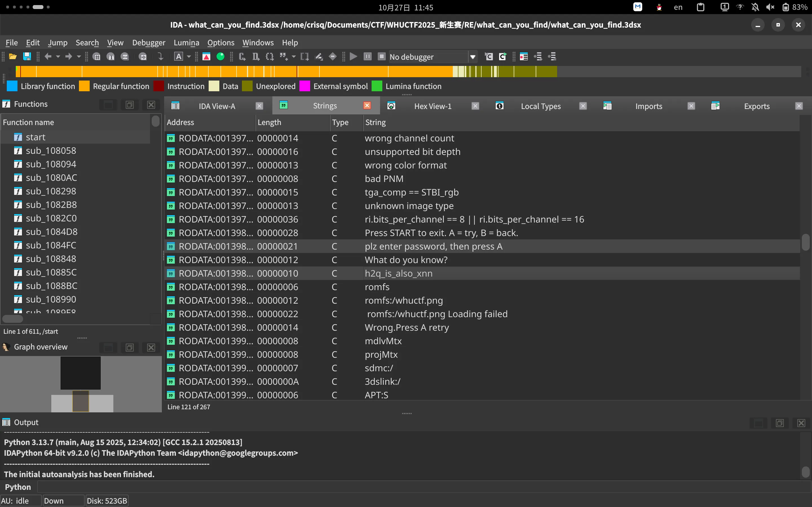This screenshot has height=507, width=812.
Task: Click the red triangle toolbar icon
Action: pyautogui.click(x=206, y=57)
